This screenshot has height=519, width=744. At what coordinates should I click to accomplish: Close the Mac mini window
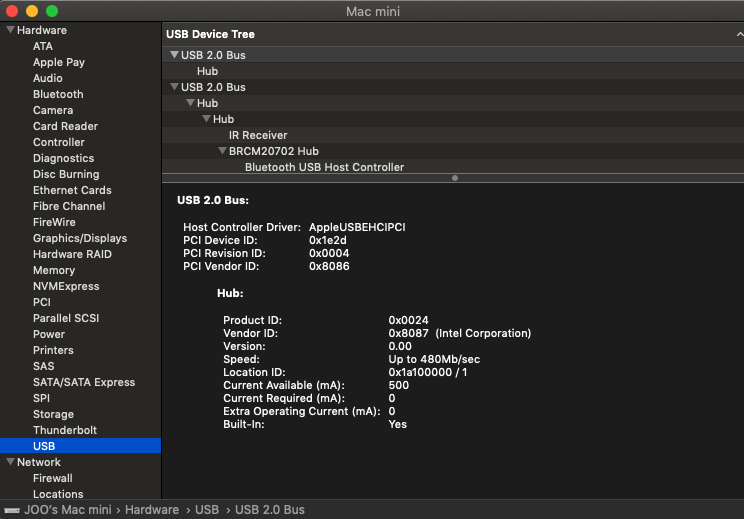click(x=12, y=11)
